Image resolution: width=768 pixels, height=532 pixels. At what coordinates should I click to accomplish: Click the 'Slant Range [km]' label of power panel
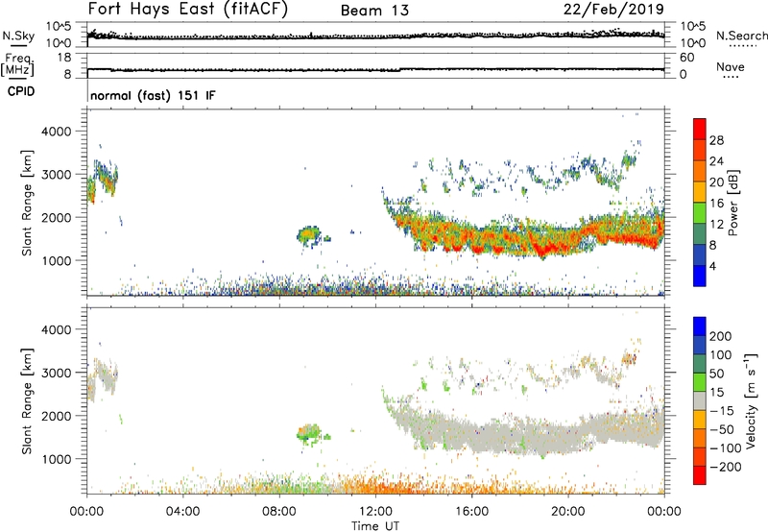click(x=27, y=203)
